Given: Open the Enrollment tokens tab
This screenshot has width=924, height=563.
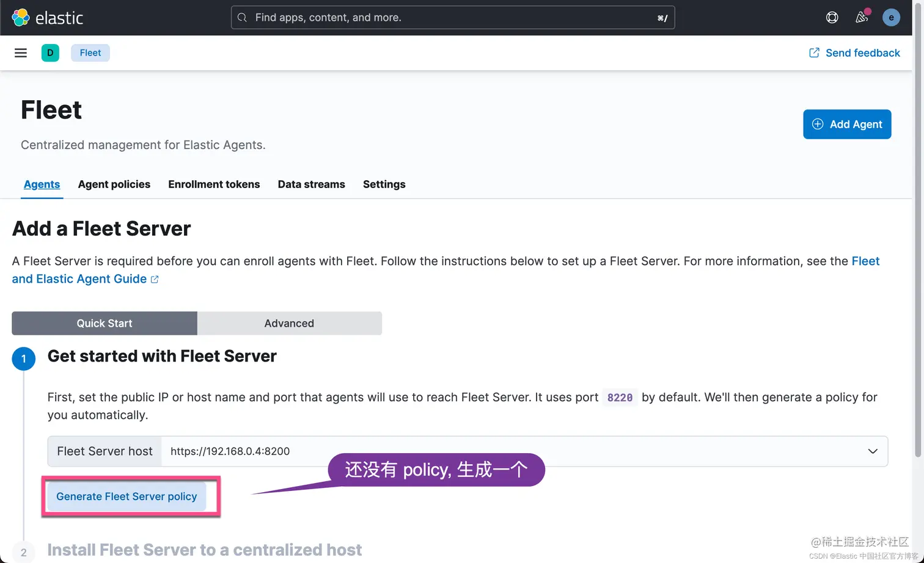Looking at the screenshot, I should [214, 184].
